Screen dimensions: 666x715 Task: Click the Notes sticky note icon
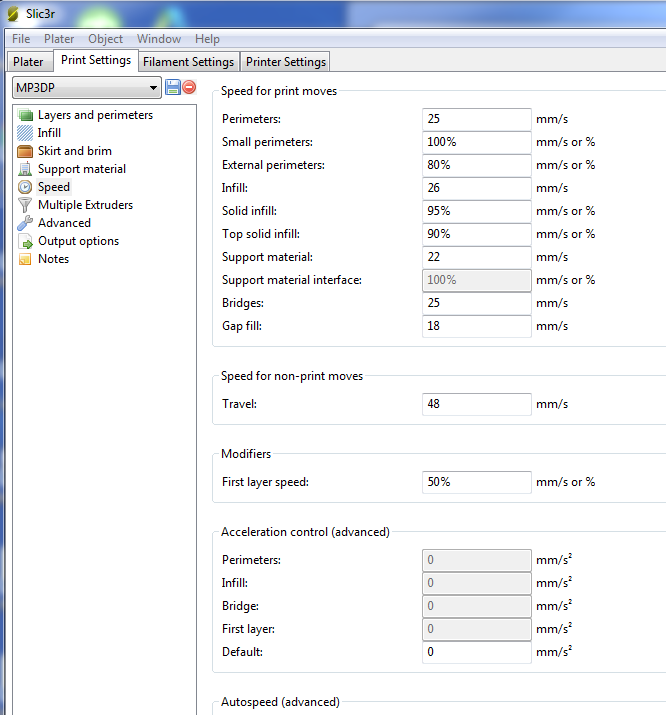coord(25,259)
